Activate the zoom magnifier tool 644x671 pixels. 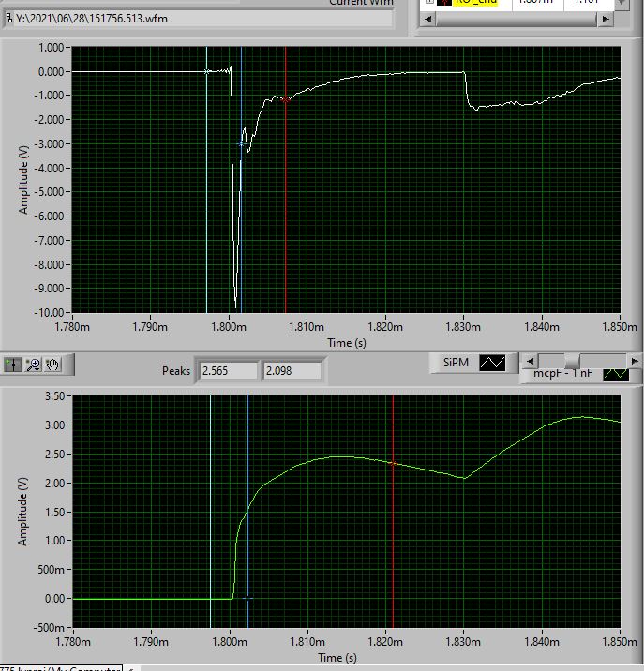click(x=33, y=365)
